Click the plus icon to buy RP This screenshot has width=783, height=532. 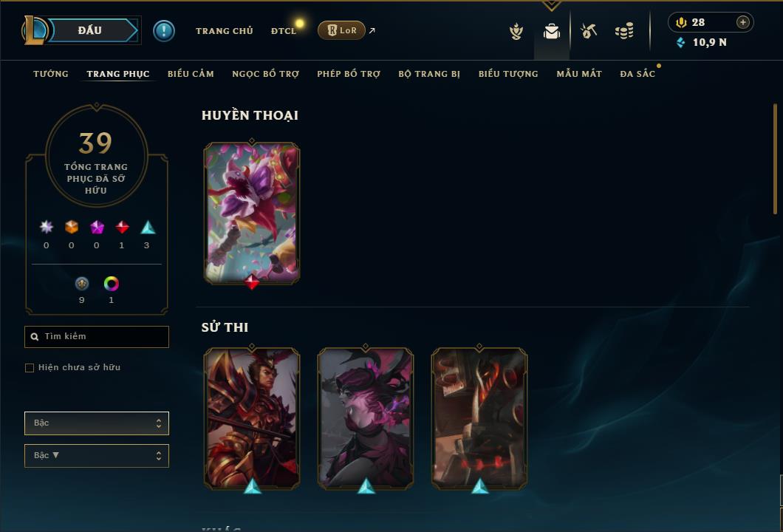pos(743,22)
